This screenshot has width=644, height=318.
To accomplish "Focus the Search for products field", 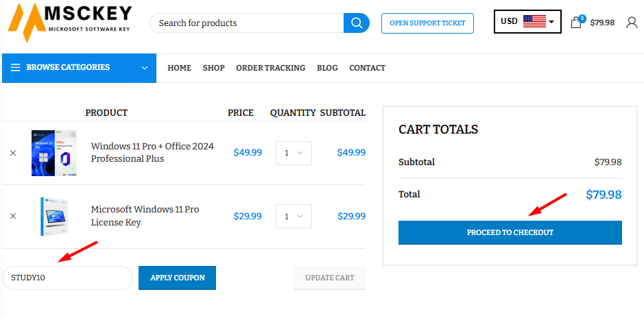I will click(246, 23).
